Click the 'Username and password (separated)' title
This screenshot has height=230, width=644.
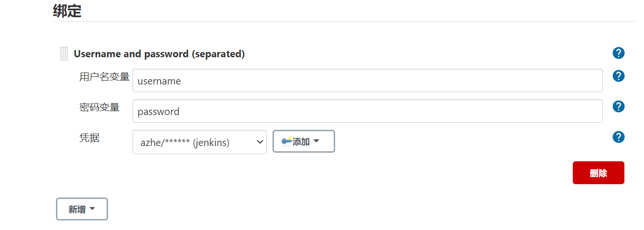(x=159, y=54)
